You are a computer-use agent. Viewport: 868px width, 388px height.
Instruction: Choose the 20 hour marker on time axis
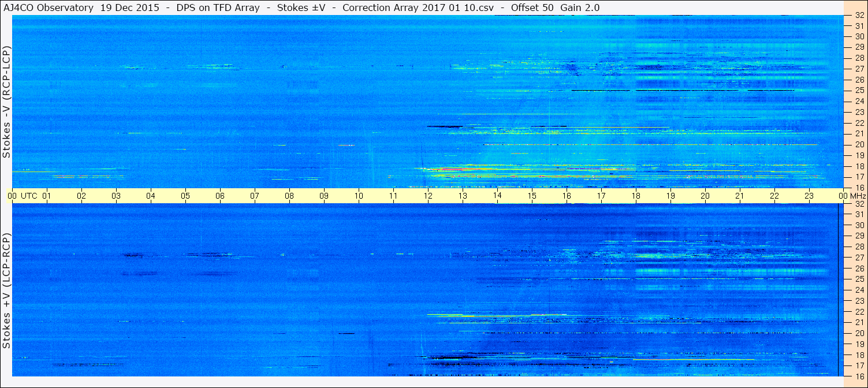(x=705, y=196)
